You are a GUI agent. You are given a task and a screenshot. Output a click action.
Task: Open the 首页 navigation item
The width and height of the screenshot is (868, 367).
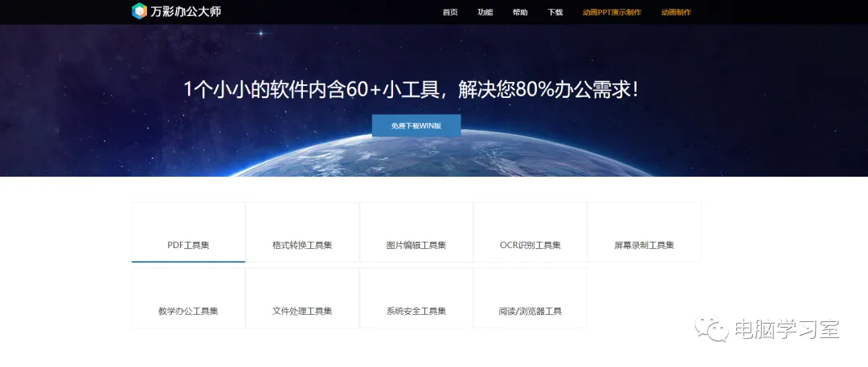tap(450, 12)
